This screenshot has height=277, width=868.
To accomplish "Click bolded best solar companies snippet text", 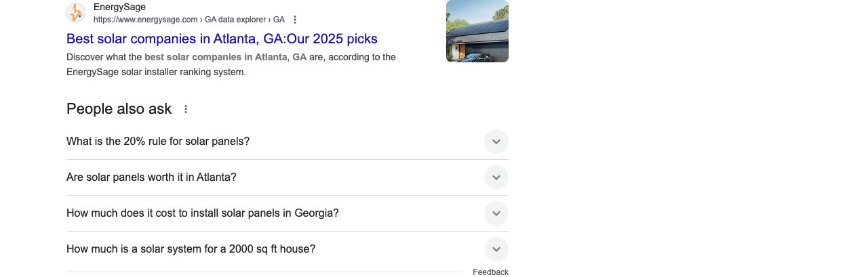I will (225, 57).
